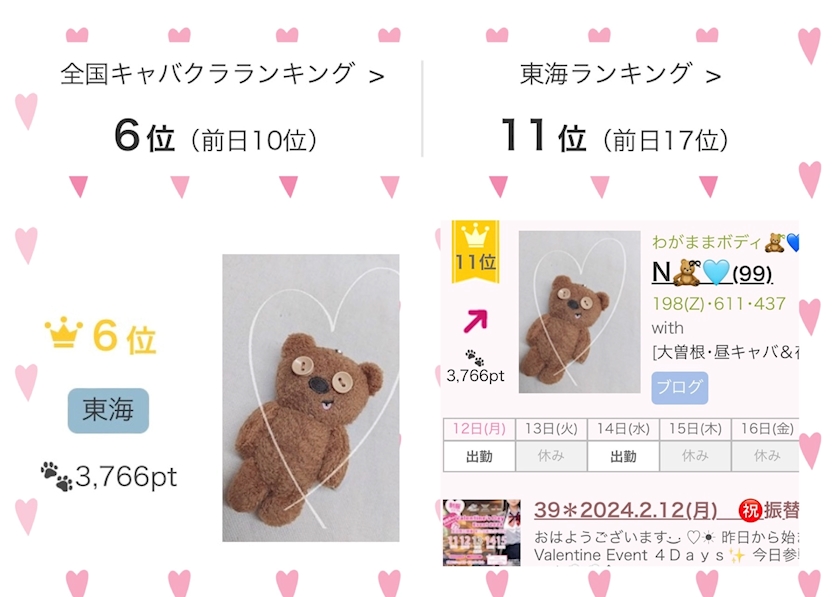Click the chevron beside 東海ランキング
The image size is (840, 597).
(x=713, y=77)
